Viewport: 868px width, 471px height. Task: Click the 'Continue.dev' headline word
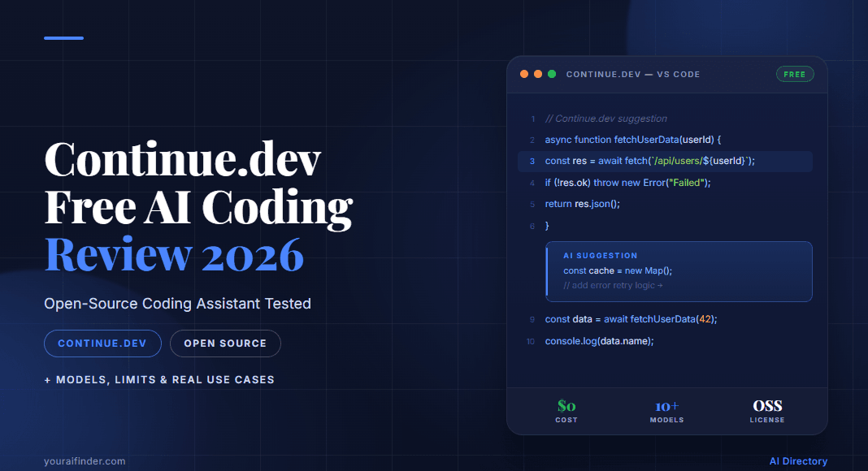pyautogui.click(x=183, y=159)
